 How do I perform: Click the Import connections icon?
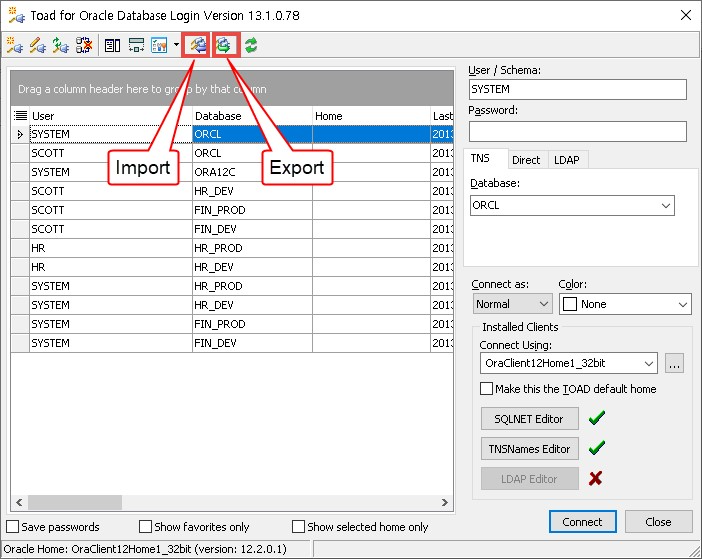point(196,45)
